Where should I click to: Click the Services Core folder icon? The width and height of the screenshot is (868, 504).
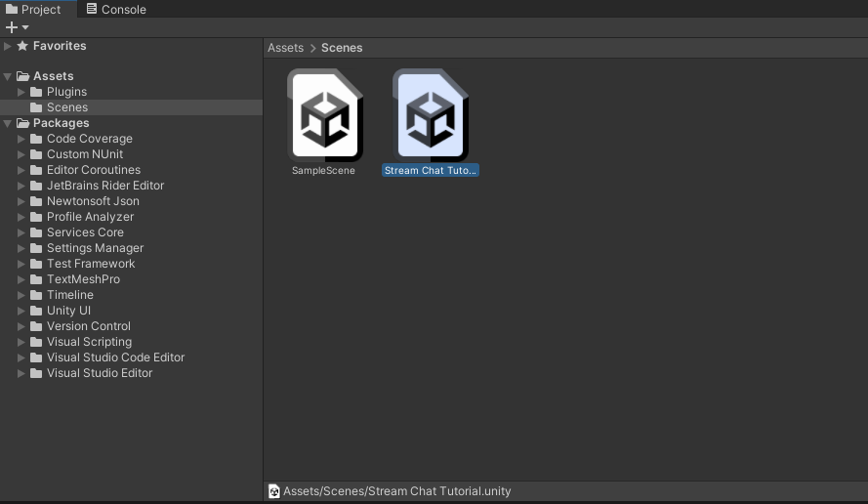click(x=36, y=232)
